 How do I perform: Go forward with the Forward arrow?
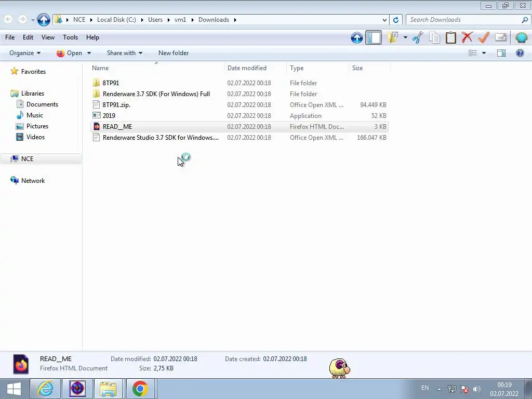tap(22, 19)
